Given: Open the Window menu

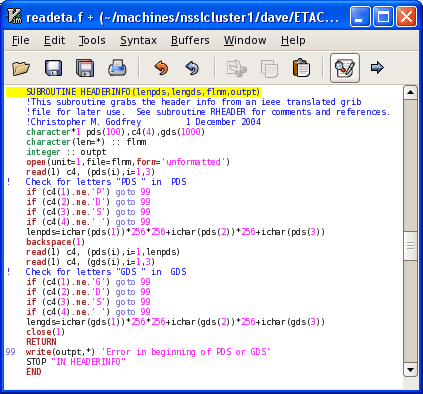Looking at the screenshot, I should [x=245, y=40].
